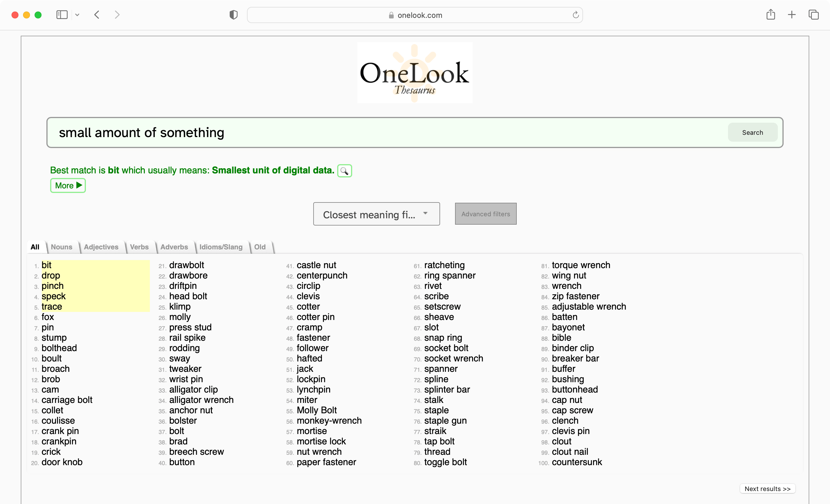Toggle the Adverbs filter tab
Image resolution: width=830 pixels, height=504 pixels.
point(174,247)
